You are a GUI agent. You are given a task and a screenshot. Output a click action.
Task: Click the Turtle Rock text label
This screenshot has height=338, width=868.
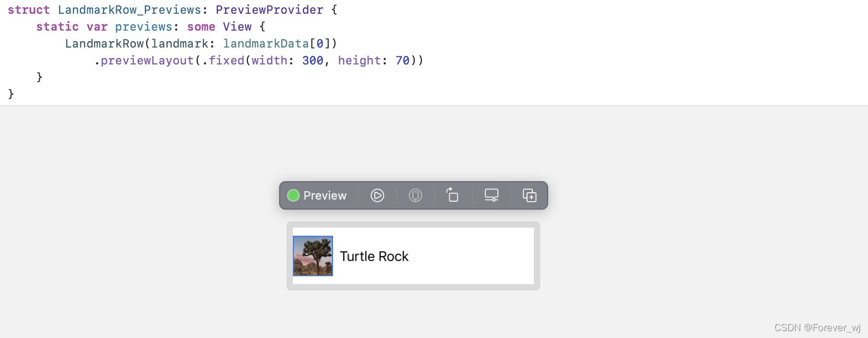click(x=374, y=256)
